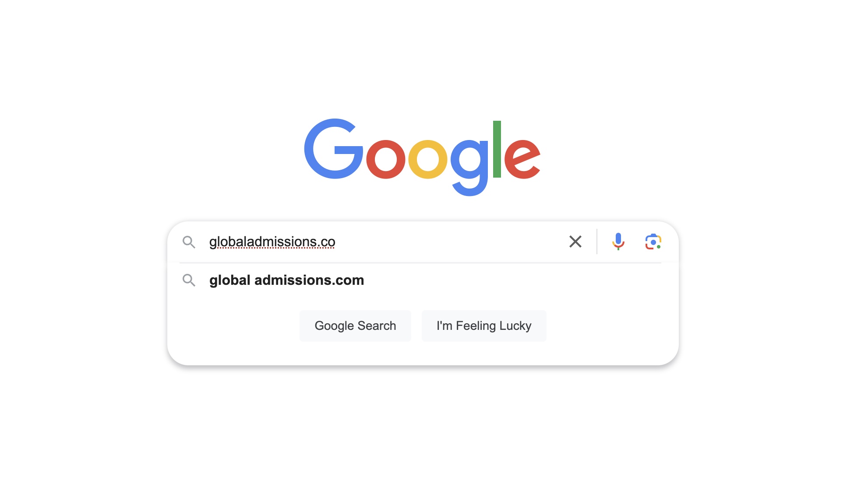Click the I'm Feeling Lucky button
Viewport: 868px width, 490px height.
(484, 326)
